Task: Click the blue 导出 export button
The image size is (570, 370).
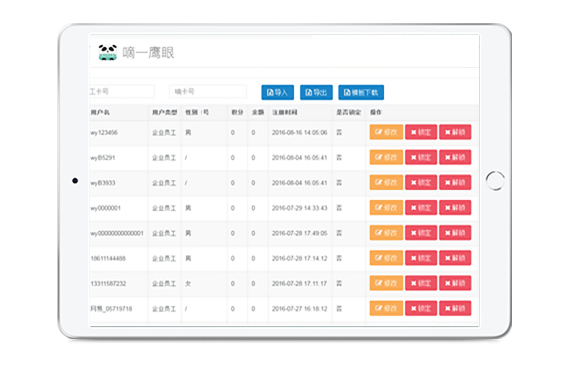Action: (316, 92)
